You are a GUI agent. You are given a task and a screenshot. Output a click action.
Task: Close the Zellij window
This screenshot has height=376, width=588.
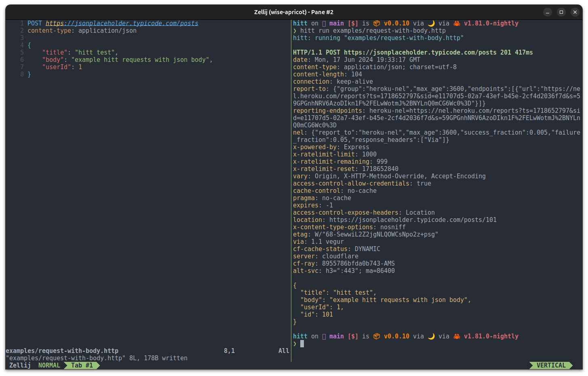point(575,12)
